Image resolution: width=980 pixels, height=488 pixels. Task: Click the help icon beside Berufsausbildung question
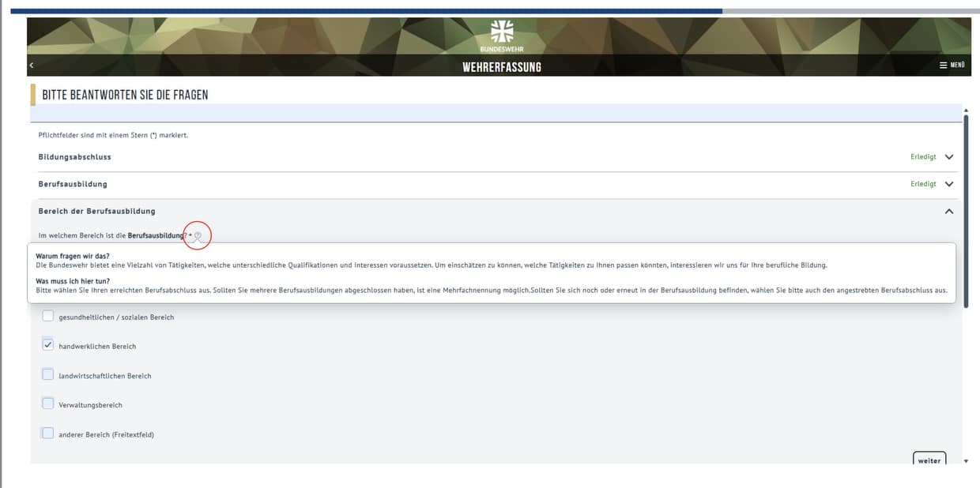point(198,235)
